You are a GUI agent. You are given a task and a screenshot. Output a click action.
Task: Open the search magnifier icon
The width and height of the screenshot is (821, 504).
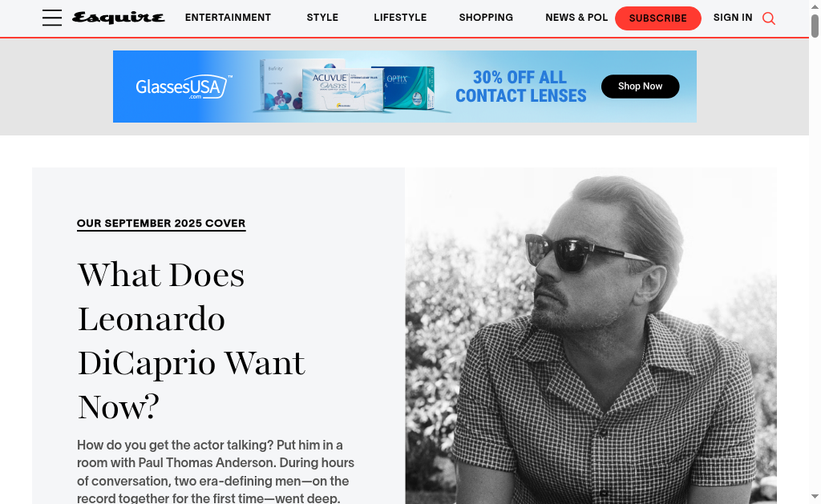click(769, 18)
